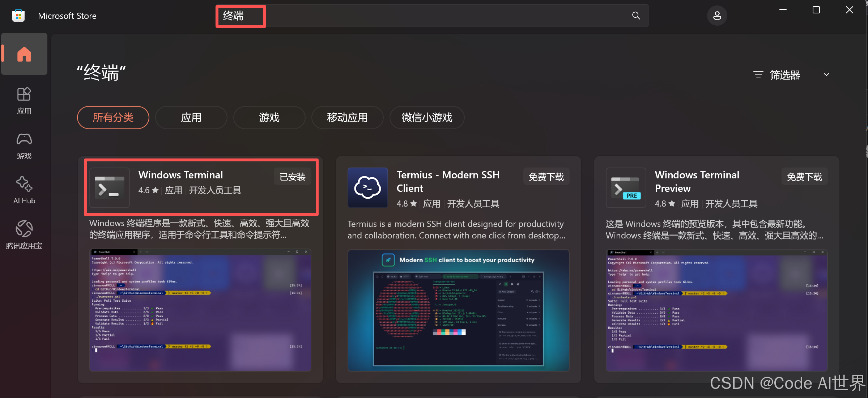Open the user account profile icon

tap(717, 16)
